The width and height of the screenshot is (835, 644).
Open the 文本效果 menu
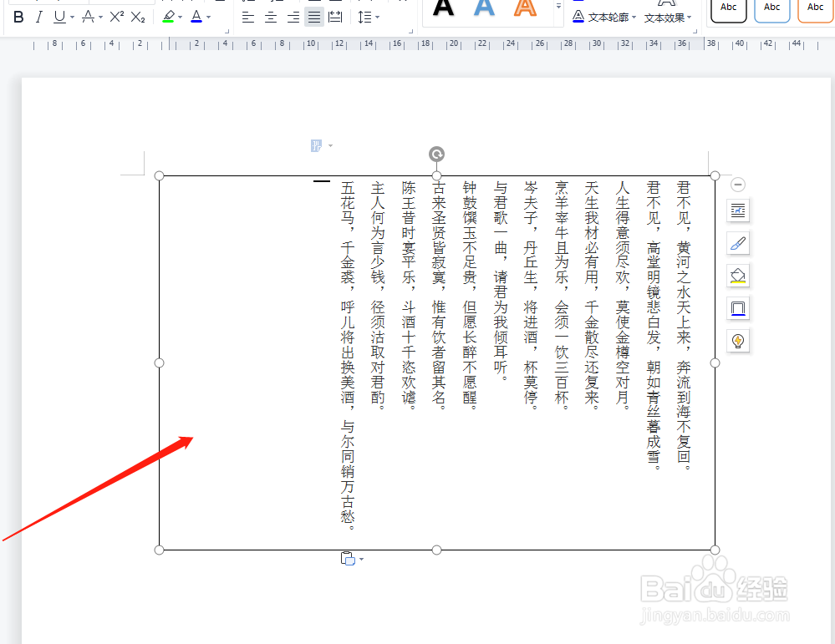point(664,17)
